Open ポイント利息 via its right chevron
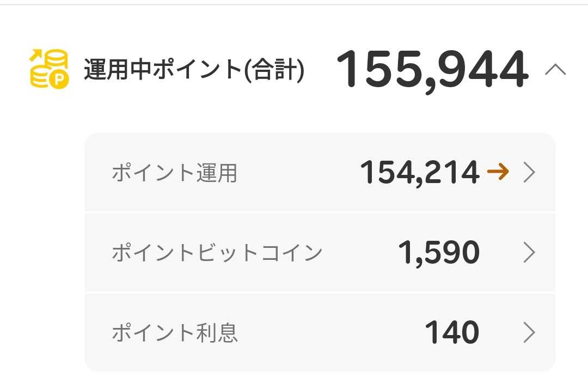Image resolution: width=588 pixels, height=383 pixels. click(x=529, y=332)
